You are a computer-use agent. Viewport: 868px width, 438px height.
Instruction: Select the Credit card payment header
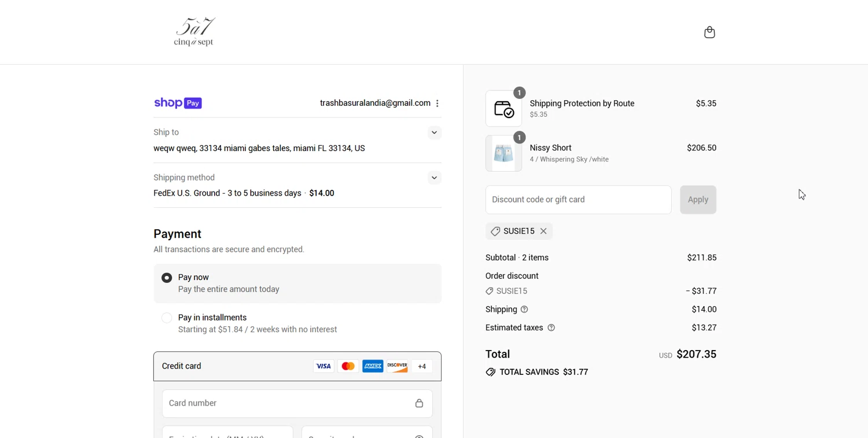pyautogui.click(x=297, y=366)
